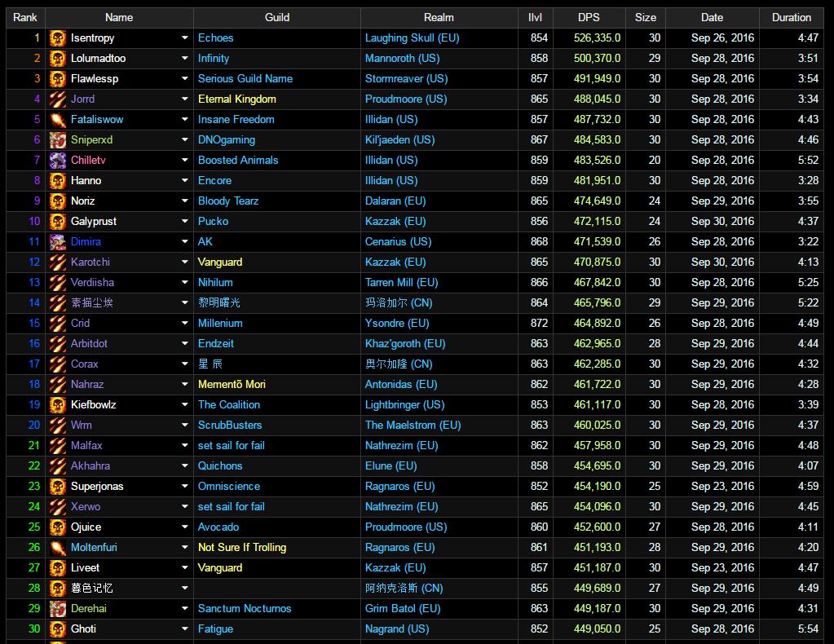Open player name Sniperxd
834x644 pixels.
pos(91,140)
